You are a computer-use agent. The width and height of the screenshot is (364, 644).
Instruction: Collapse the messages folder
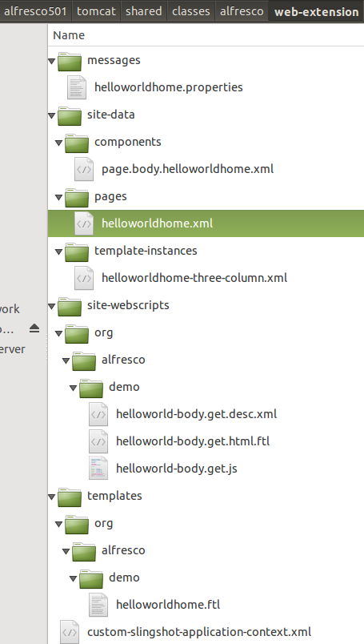pos(51,61)
